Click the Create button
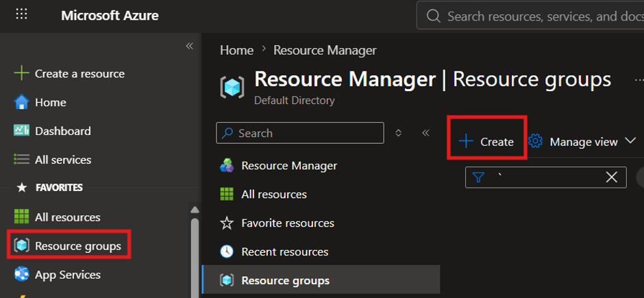 coord(486,142)
